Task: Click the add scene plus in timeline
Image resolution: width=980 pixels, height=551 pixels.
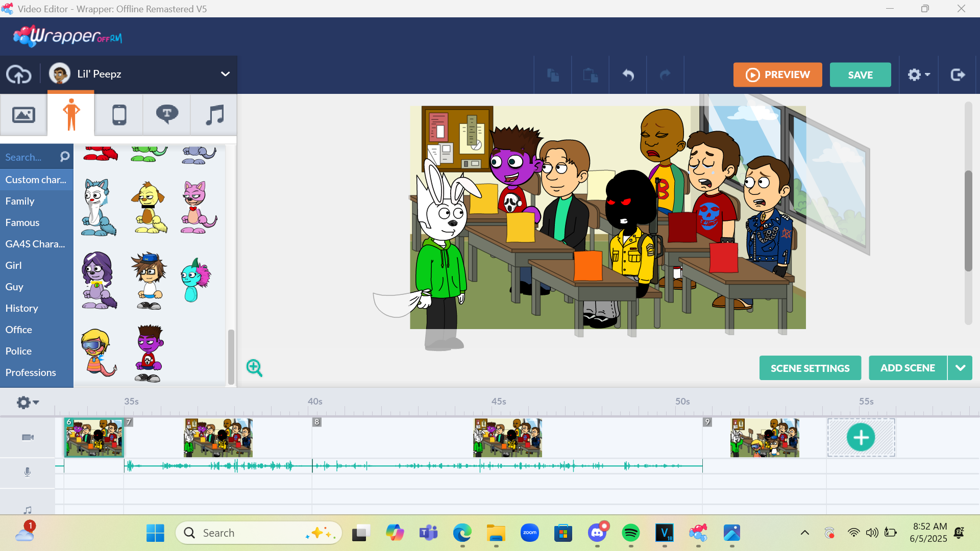Action: click(x=861, y=437)
